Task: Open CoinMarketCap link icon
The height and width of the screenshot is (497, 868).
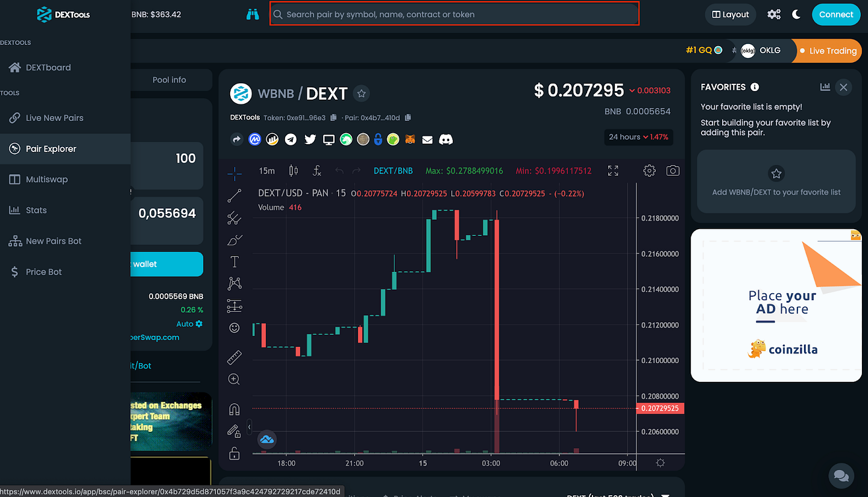Action: click(254, 139)
